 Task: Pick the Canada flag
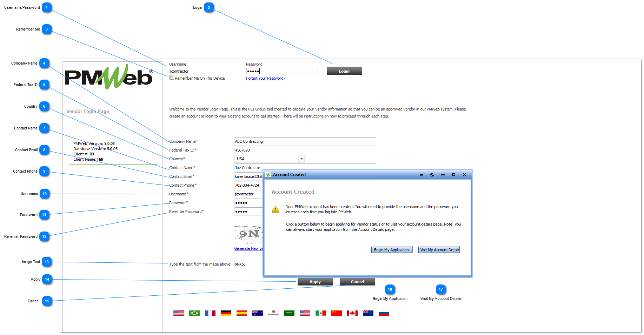point(352,313)
